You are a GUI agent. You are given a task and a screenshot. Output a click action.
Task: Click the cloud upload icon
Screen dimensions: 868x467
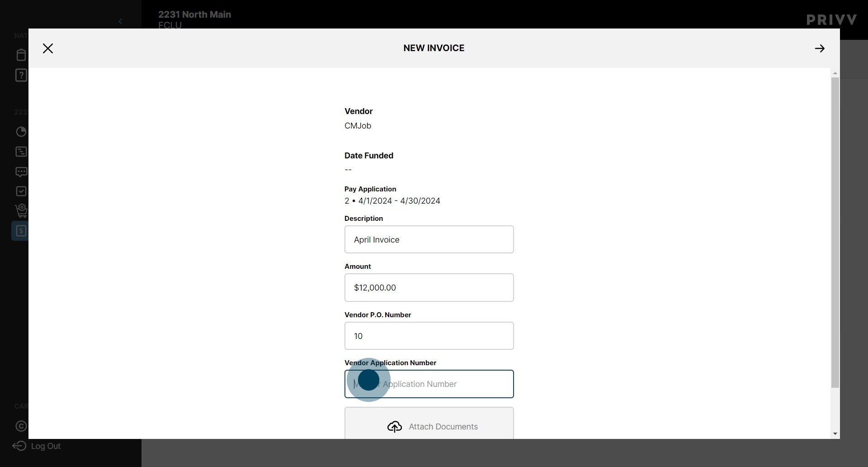395,427
